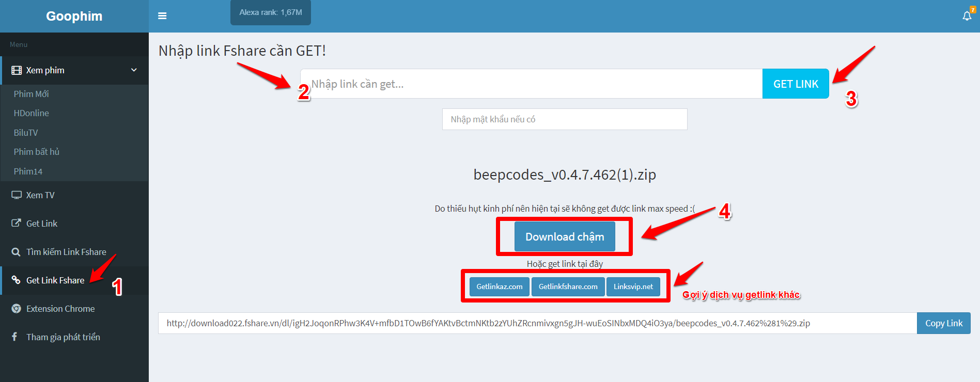Image resolution: width=980 pixels, height=382 pixels.
Task: Open the notifications bell icon
Action: pos(967,16)
